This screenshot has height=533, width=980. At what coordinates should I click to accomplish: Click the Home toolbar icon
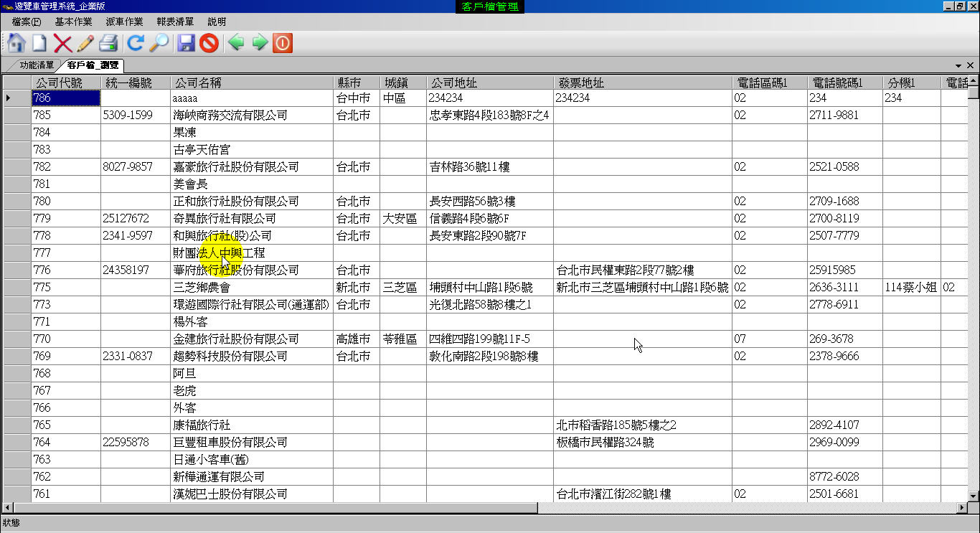click(17, 43)
